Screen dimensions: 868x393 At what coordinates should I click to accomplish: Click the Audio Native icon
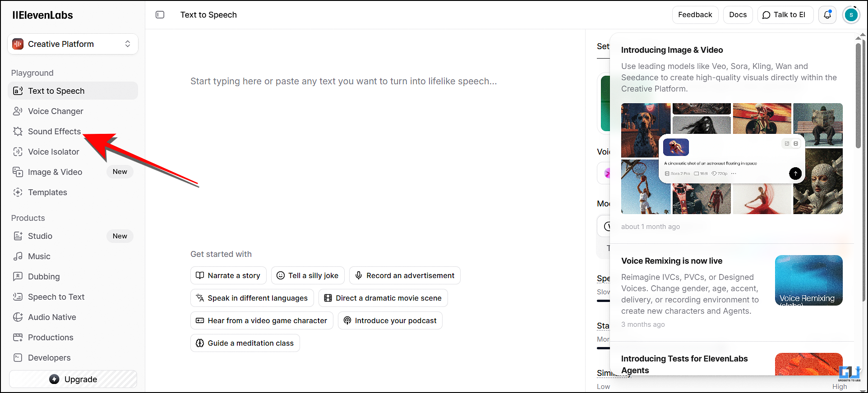[x=18, y=317]
